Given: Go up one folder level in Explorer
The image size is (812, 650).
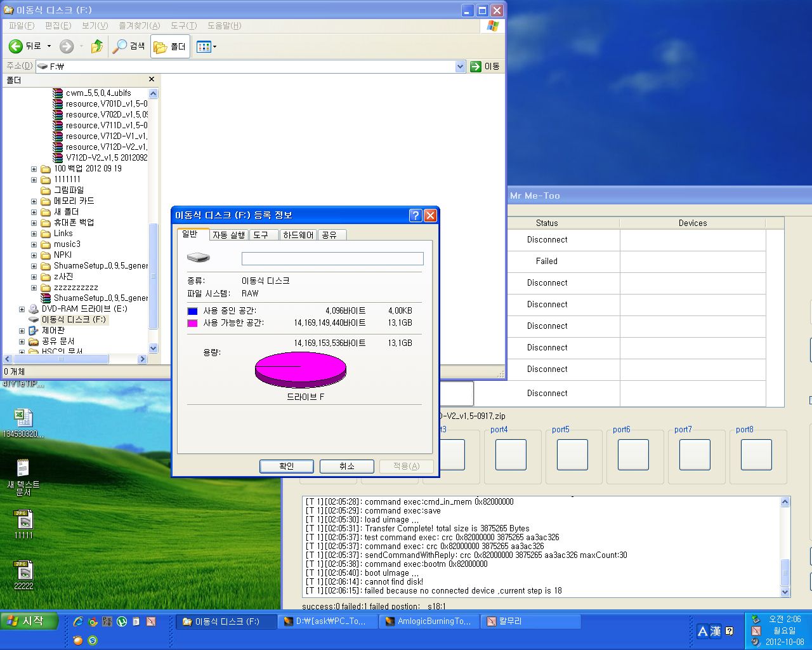Looking at the screenshot, I should coord(96,46).
